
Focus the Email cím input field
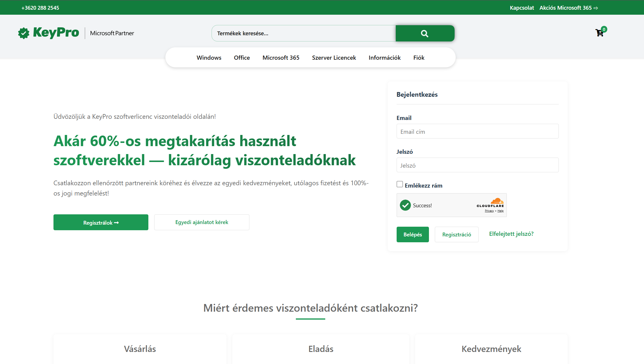(x=478, y=131)
